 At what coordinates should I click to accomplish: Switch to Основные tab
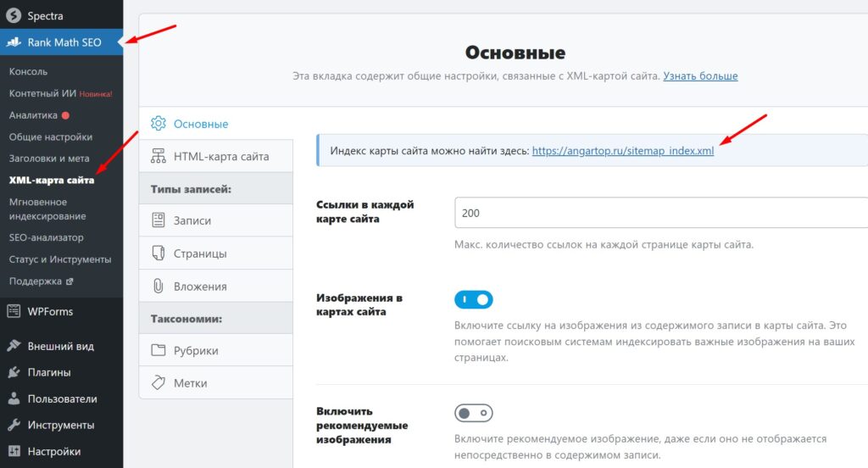tap(216, 124)
